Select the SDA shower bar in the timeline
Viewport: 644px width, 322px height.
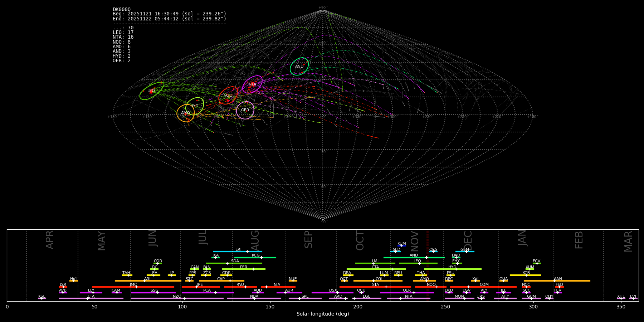point(234,263)
